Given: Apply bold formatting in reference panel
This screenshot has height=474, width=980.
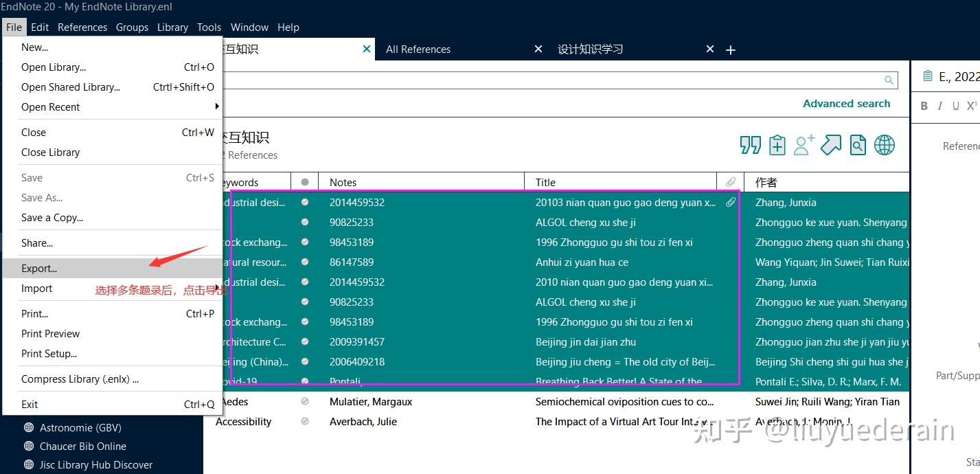Looking at the screenshot, I should pyautogui.click(x=924, y=106).
